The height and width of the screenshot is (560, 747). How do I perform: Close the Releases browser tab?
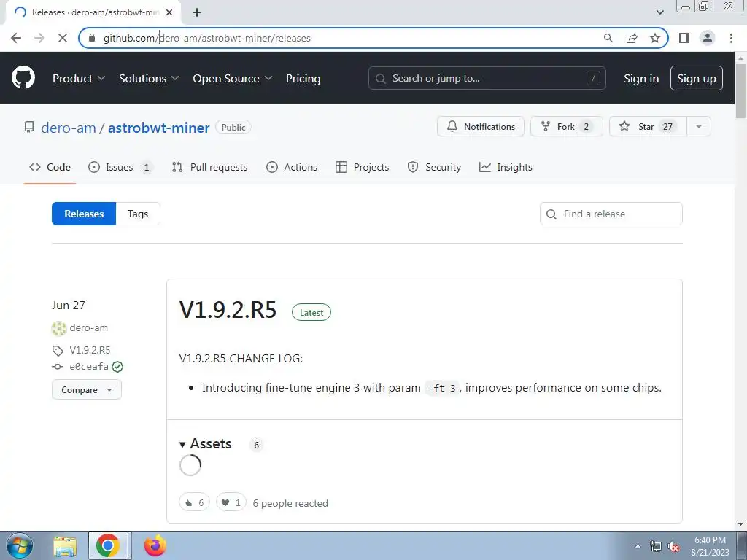click(169, 13)
